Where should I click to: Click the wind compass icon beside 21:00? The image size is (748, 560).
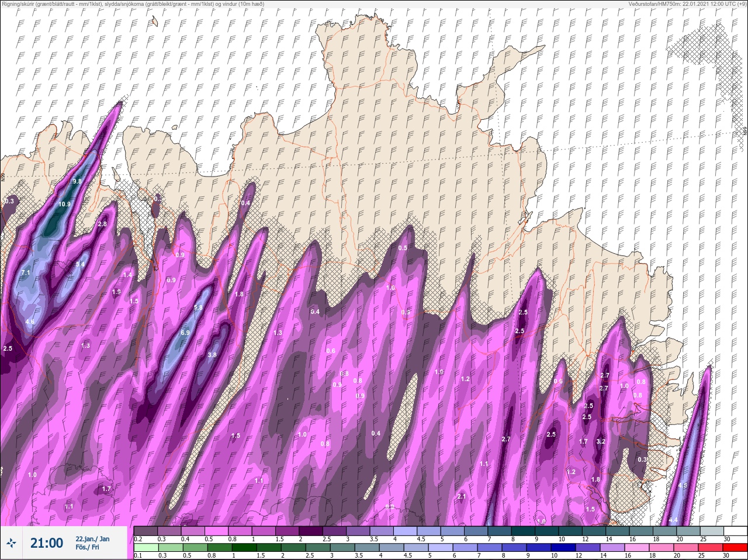[x=11, y=543]
